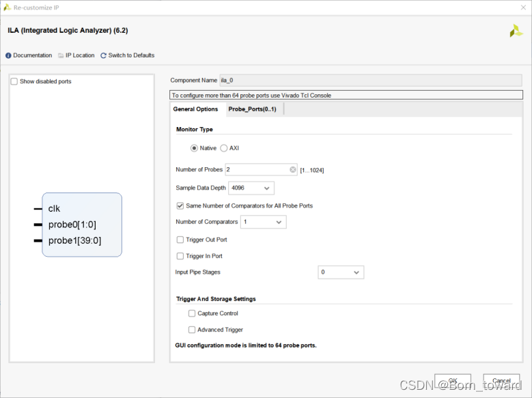Click the Component Name field
The height and width of the screenshot is (398, 532).
coord(371,81)
